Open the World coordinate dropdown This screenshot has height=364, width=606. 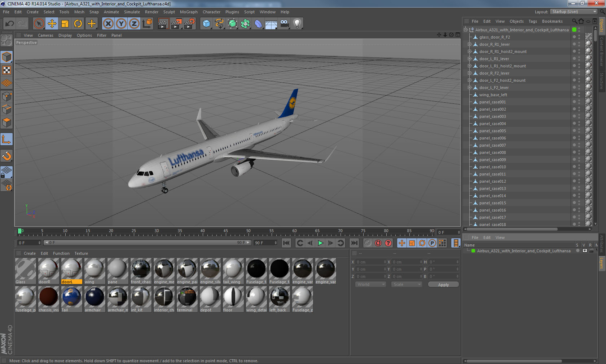click(x=370, y=284)
